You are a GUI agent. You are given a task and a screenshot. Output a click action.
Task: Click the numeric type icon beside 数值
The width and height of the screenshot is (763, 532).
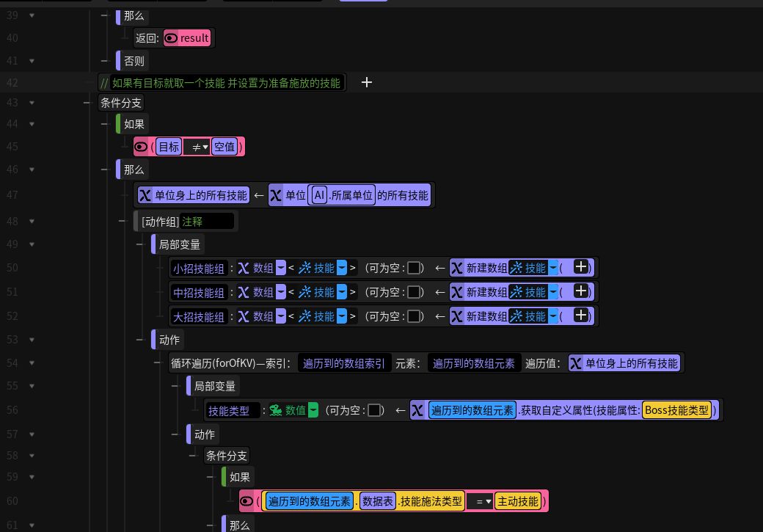(x=276, y=410)
